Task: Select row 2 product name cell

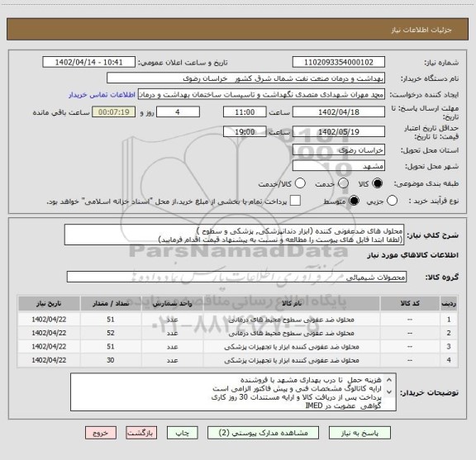Action: (292, 333)
